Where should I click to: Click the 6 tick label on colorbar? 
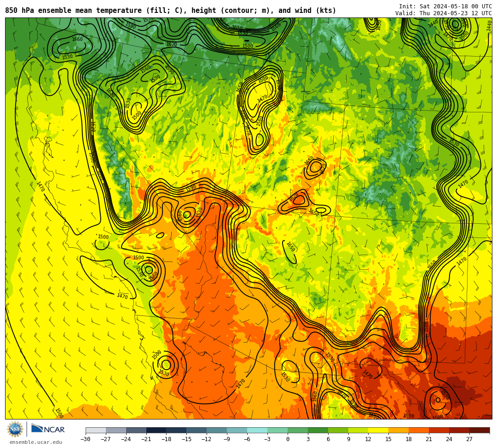click(x=328, y=439)
